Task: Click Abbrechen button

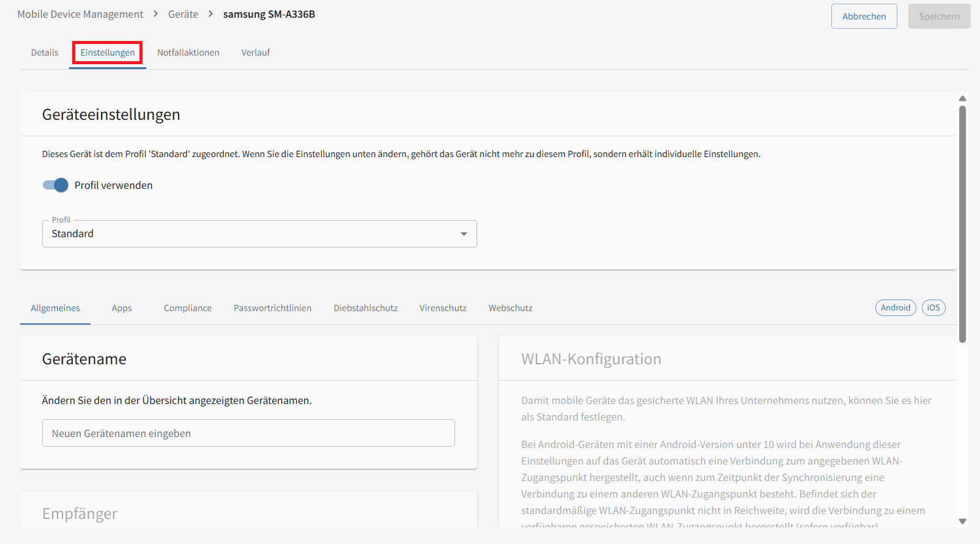Action: click(x=864, y=17)
